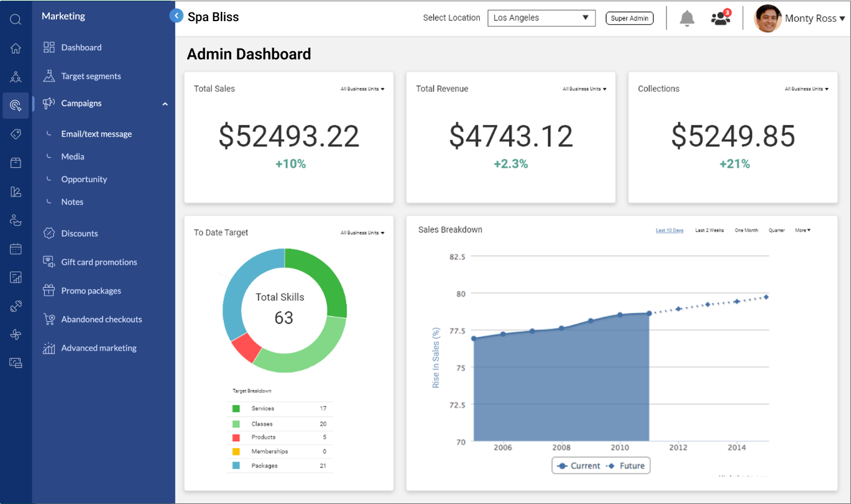851x504 pixels.
Task: Collapse the Campaigns submenu chevron
Action: tap(165, 104)
